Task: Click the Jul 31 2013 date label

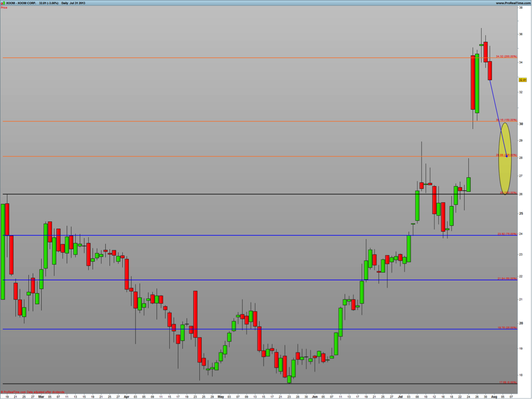Action: [78, 3]
